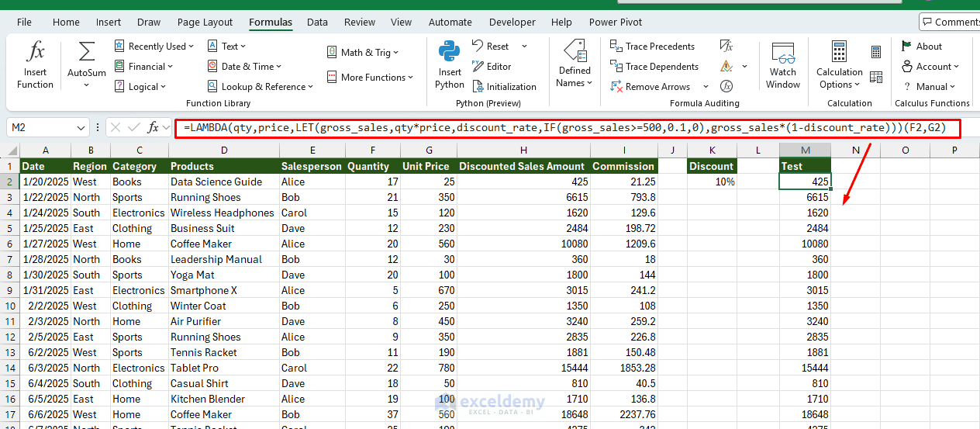Open Text functions dropdown
Image resolution: width=980 pixels, height=429 pixels.
tap(226, 47)
